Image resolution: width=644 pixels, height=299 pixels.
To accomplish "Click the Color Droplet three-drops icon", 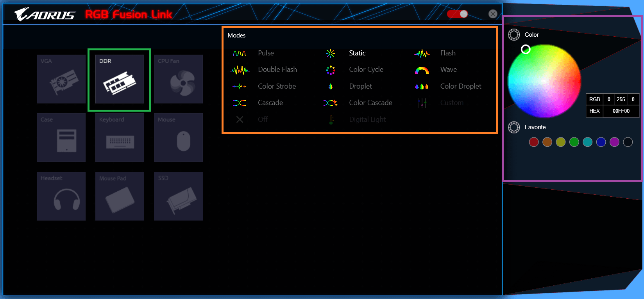I will [422, 86].
